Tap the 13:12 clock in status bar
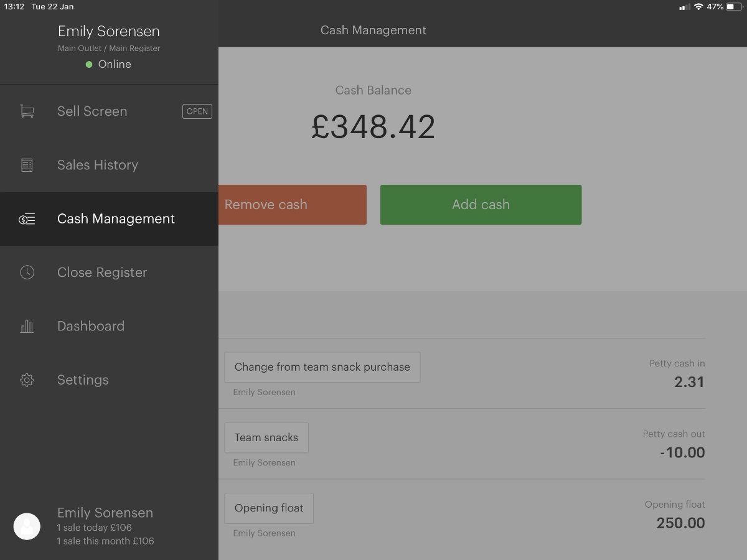The height and width of the screenshot is (560, 747). coord(14,7)
